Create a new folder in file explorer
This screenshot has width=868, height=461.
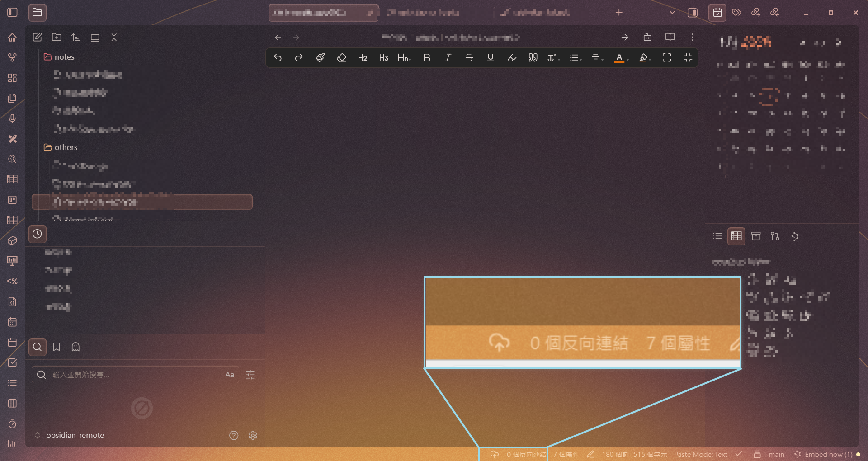(57, 37)
